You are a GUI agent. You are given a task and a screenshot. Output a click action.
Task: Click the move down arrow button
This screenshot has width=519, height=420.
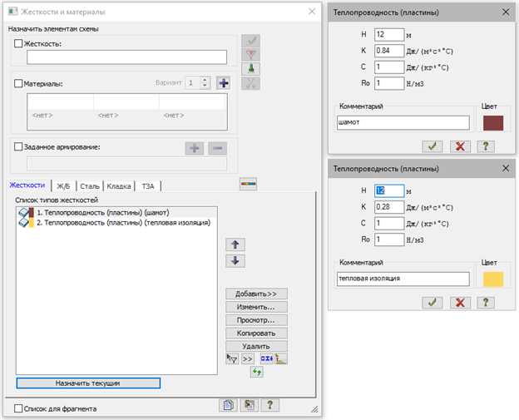[235, 260]
